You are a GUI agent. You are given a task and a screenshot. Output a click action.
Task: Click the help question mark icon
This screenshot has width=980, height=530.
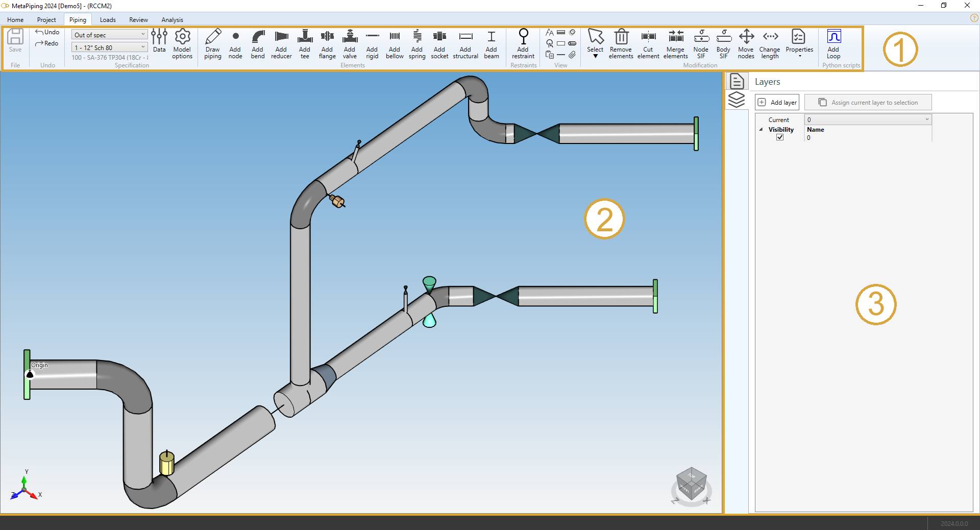[974, 18]
